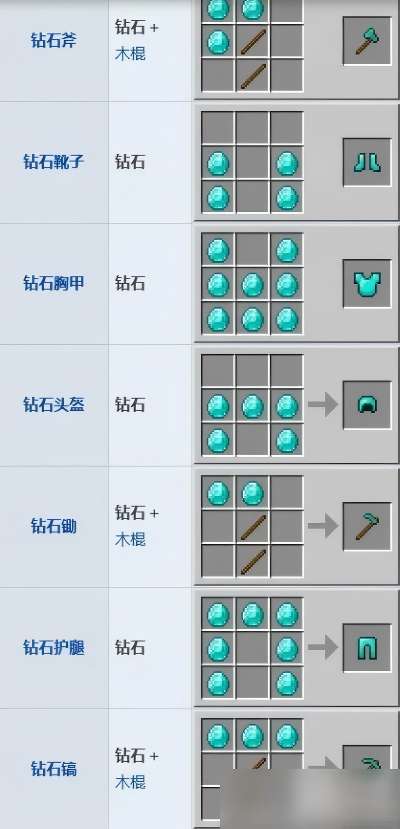Click the diamond boots result icon

pos(367,162)
